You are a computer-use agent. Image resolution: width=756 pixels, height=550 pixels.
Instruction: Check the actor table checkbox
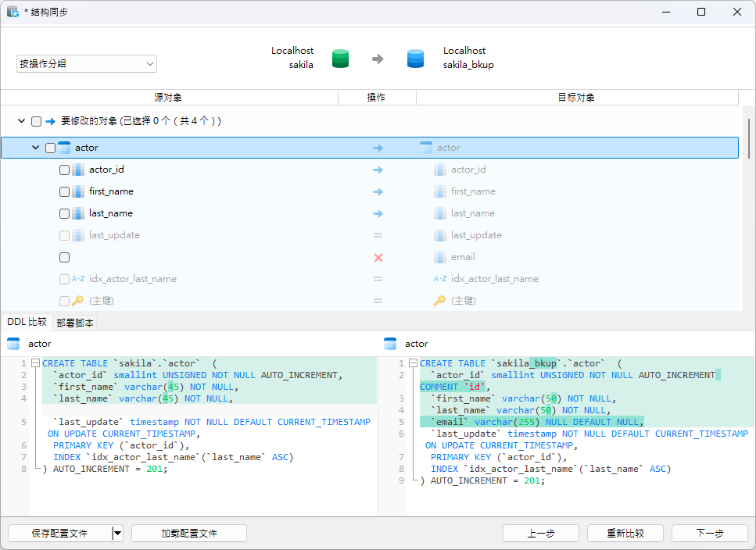tap(51, 148)
